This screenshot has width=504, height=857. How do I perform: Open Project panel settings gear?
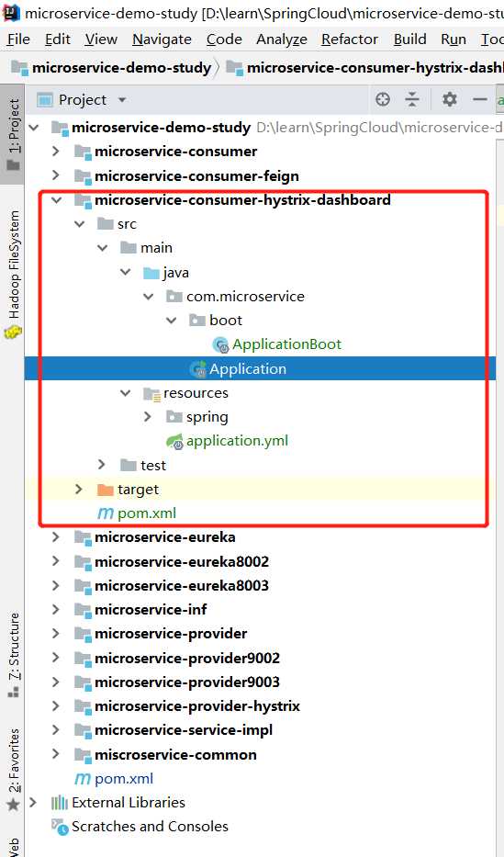coord(450,99)
